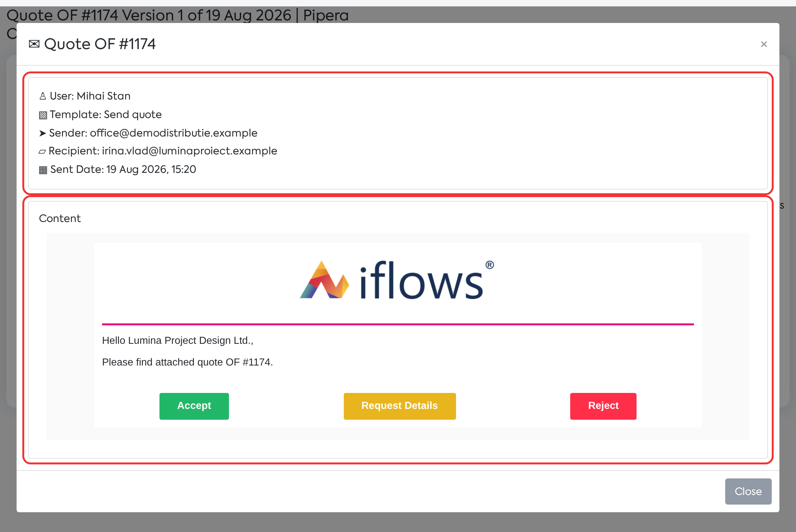Close the dialog with the Close button
This screenshot has width=796, height=532.
pyautogui.click(x=748, y=491)
